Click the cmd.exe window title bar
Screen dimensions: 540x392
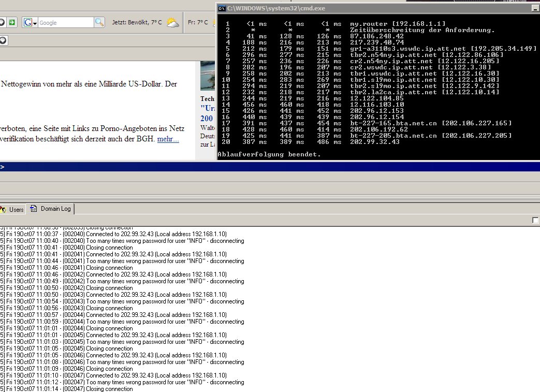tap(362, 8)
